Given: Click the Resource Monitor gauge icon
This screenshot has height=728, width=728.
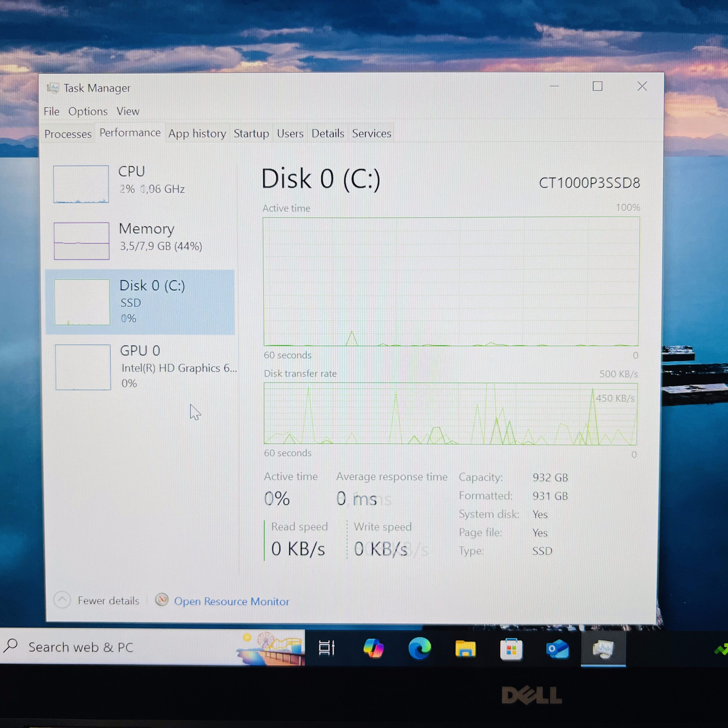Looking at the screenshot, I should (x=162, y=599).
